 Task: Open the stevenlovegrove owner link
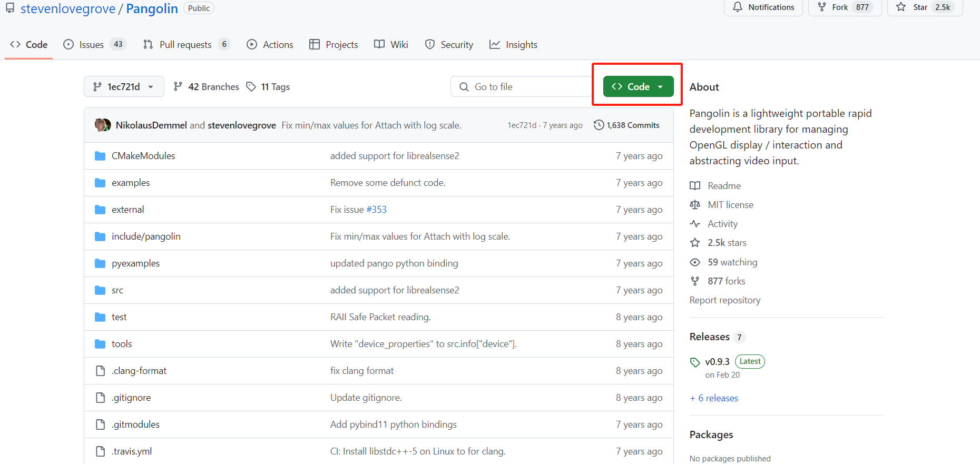[x=68, y=8]
